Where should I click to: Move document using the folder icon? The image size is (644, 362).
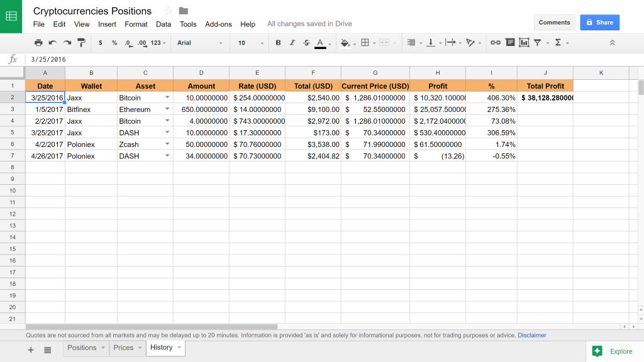pos(184,11)
